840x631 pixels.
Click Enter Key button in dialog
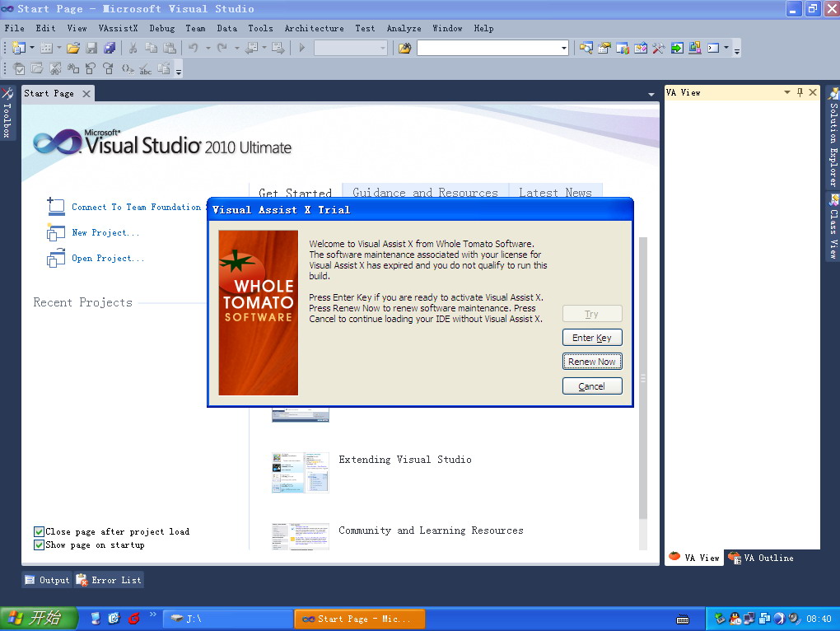592,338
